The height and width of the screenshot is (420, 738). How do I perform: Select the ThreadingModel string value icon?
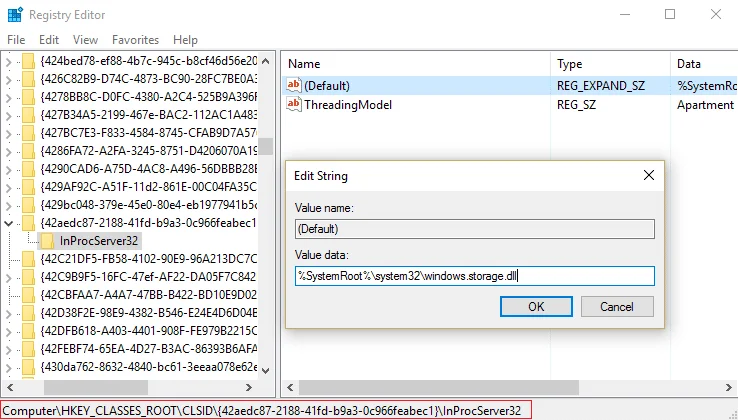[294, 105]
